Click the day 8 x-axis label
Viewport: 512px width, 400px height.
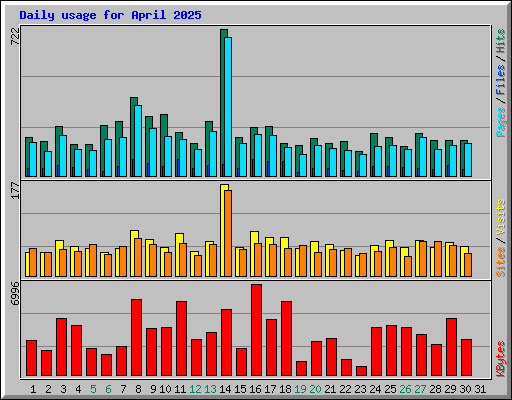(138, 389)
